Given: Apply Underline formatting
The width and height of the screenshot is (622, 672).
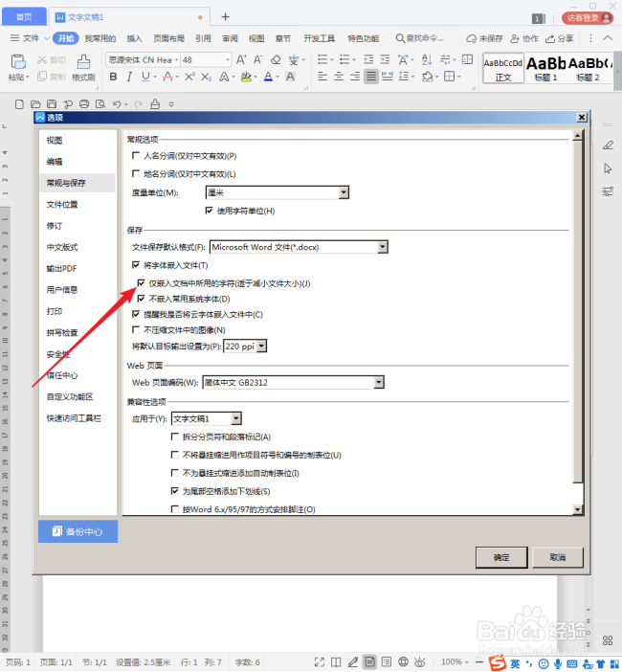Looking at the screenshot, I should [145, 77].
